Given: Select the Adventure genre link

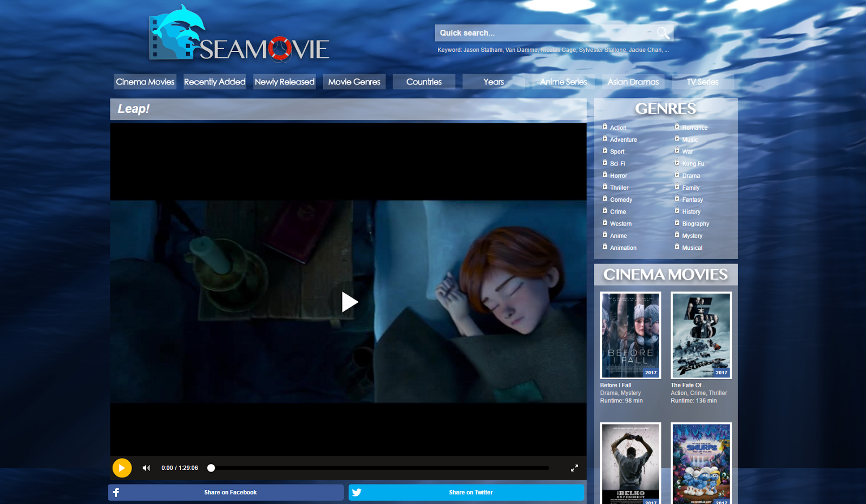Looking at the screenshot, I should (x=624, y=140).
